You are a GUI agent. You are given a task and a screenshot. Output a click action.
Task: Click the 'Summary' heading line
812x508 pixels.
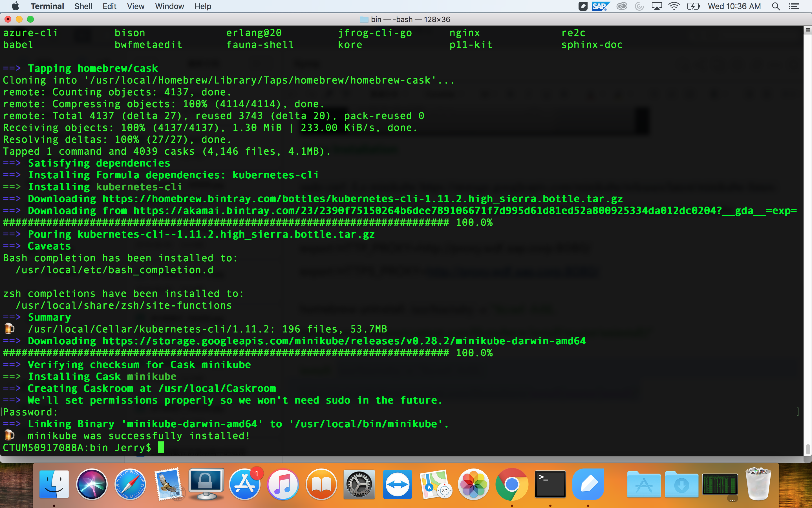(37, 317)
